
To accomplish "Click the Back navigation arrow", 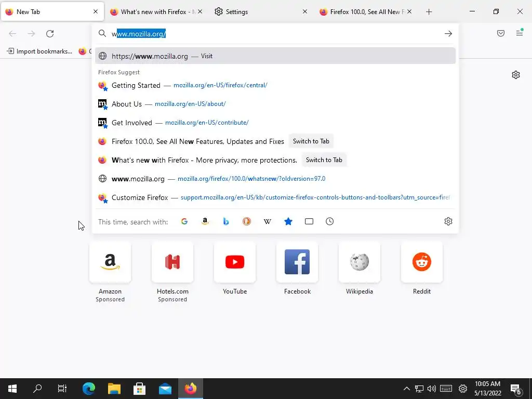I will (12, 34).
